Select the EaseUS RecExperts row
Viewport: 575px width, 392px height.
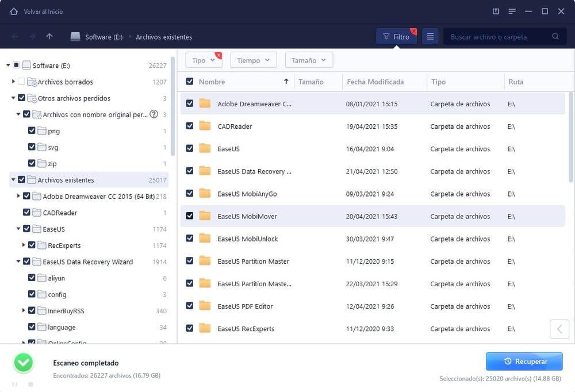(373, 329)
